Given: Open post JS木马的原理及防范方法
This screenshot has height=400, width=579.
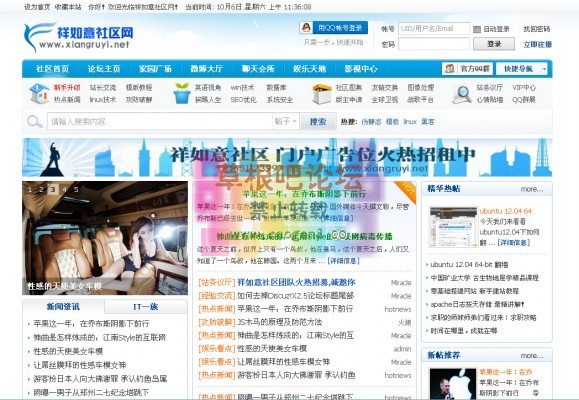Looking at the screenshot, I should click(x=279, y=322).
